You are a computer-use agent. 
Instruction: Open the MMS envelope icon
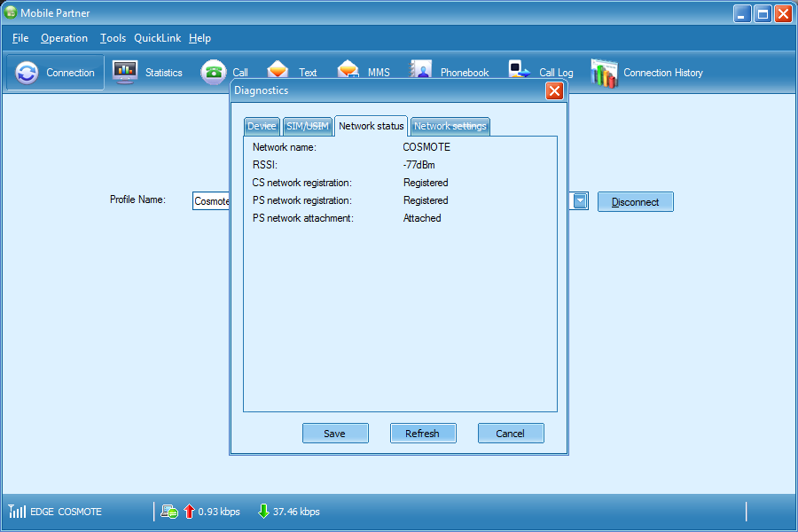[348, 70]
